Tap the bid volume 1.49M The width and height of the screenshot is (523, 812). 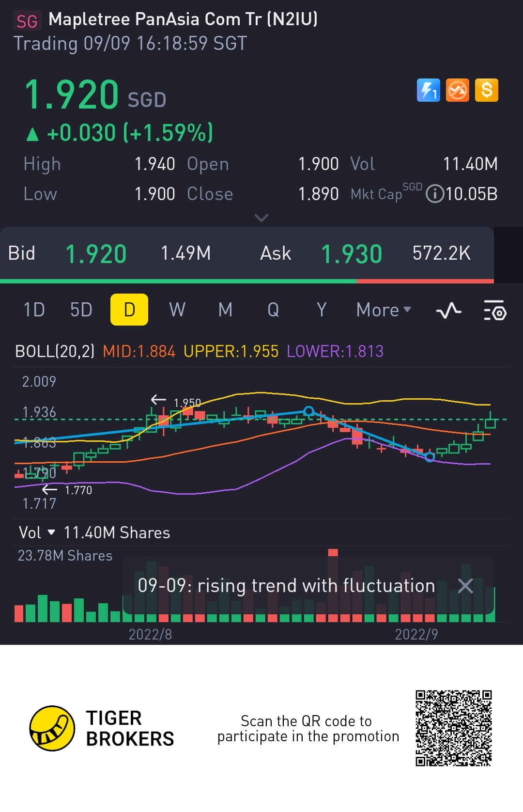click(x=185, y=253)
